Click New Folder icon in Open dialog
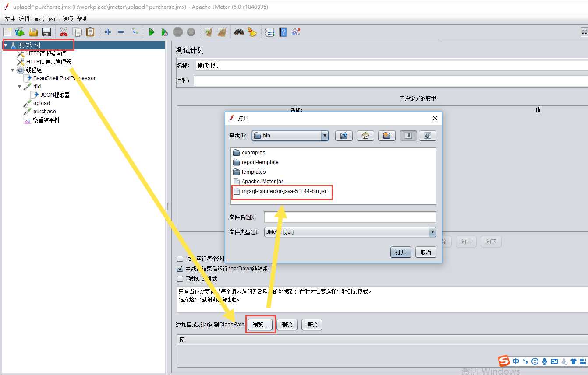 point(386,136)
